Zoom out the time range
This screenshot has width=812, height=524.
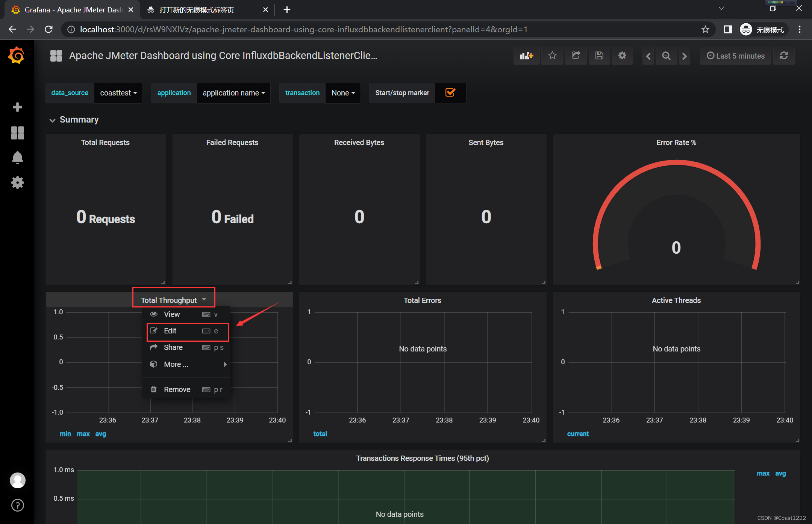click(x=666, y=56)
